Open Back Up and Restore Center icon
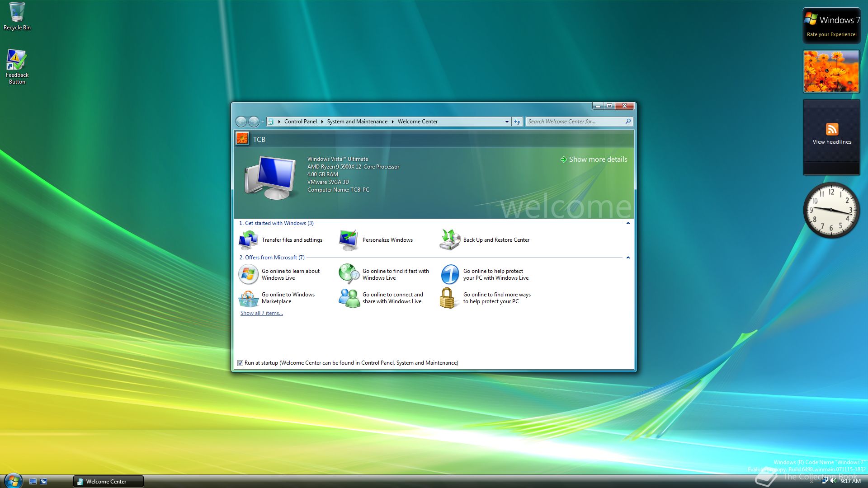The image size is (868, 488). [x=449, y=240]
